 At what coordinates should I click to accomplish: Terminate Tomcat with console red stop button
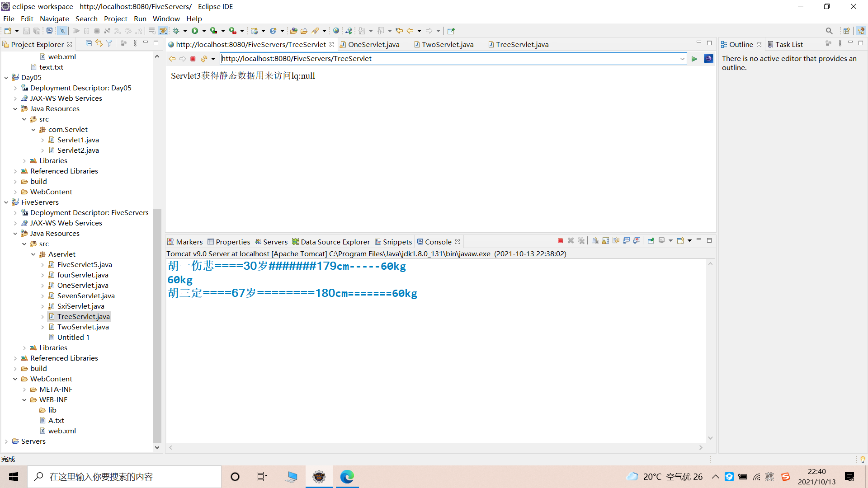560,241
